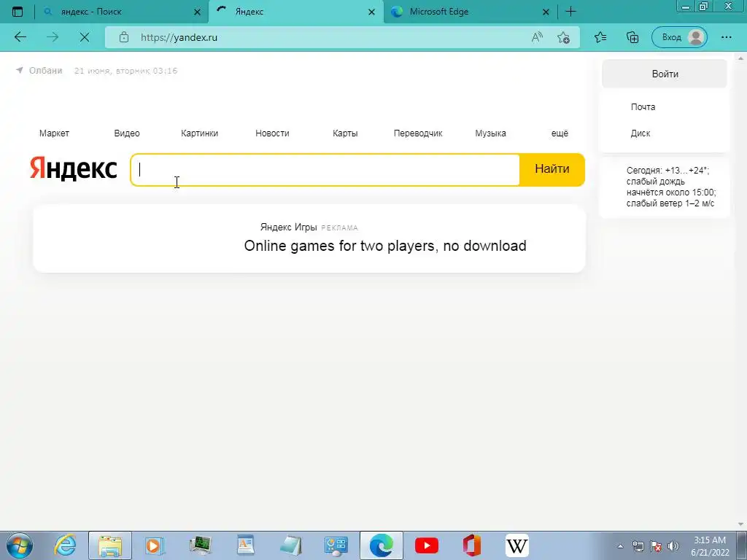747x560 pixels.
Task: Focus the Yandex search field
Action: tap(325, 170)
